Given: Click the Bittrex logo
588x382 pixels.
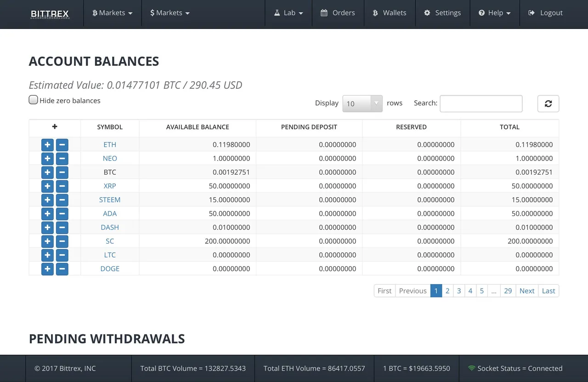Looking at the screenshot, I should click(x=50, y=14).
